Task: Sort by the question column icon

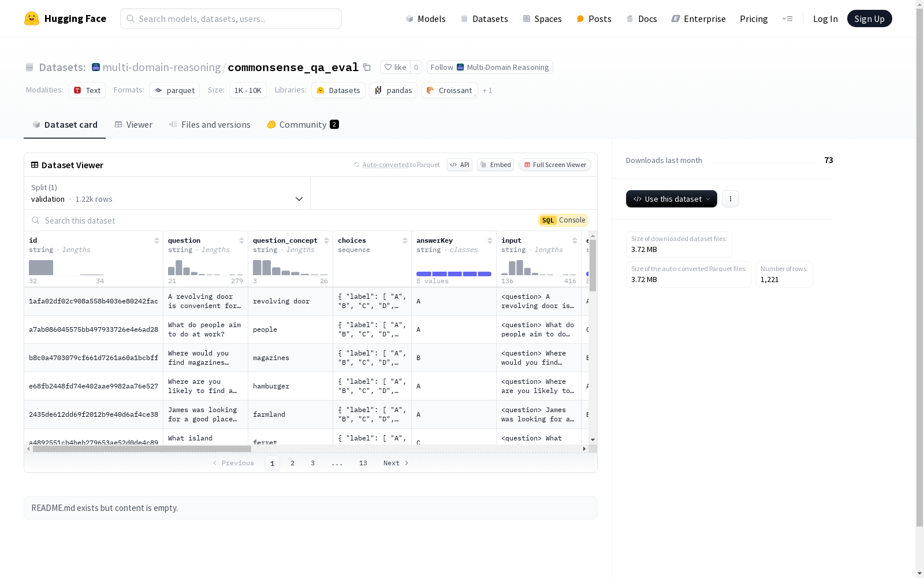Action: 241,240
